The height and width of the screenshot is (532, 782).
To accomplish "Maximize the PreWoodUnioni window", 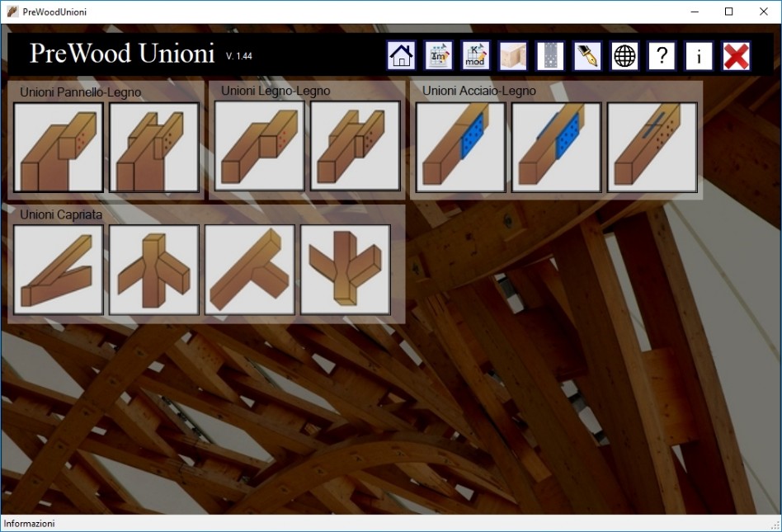I will tap(728, 12).
